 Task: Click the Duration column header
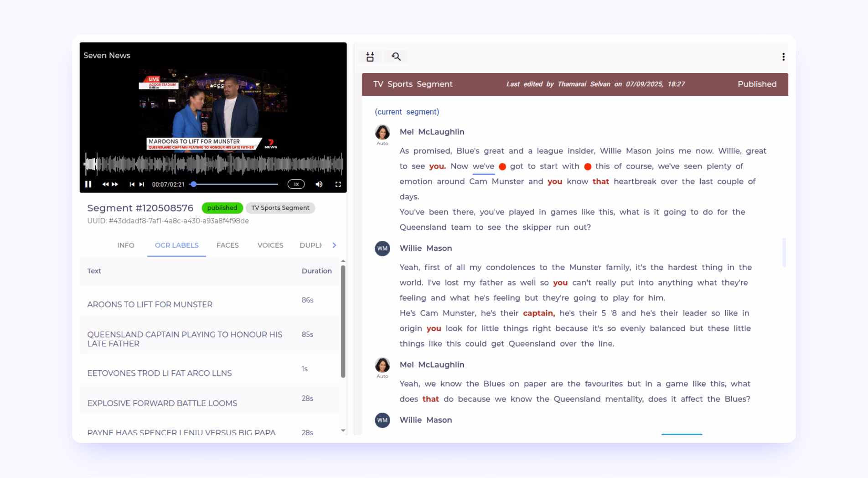pyautogui.click(x=316, y=271)
